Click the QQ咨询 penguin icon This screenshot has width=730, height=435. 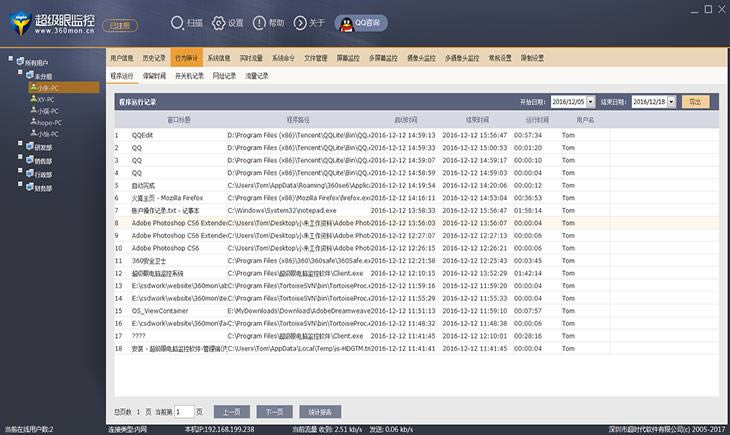344,22
